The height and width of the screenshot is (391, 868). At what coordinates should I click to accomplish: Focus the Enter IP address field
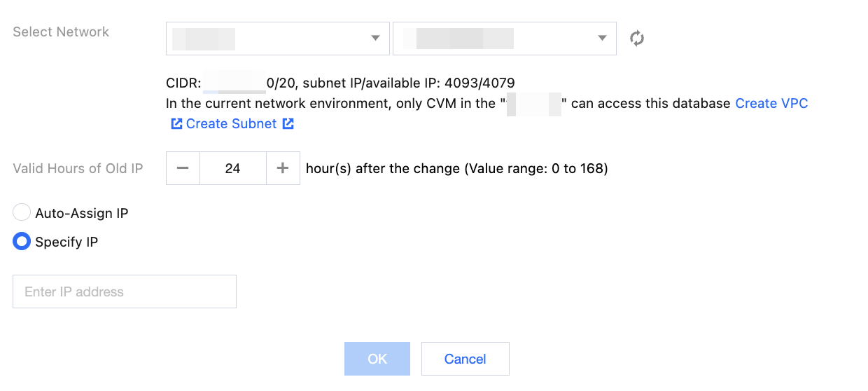coord(125,291)
